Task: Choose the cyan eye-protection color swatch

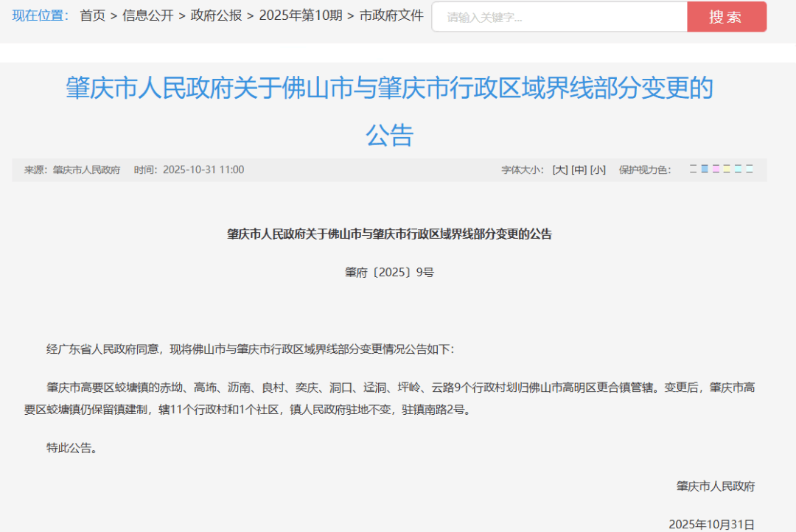Action: [739, 169]
